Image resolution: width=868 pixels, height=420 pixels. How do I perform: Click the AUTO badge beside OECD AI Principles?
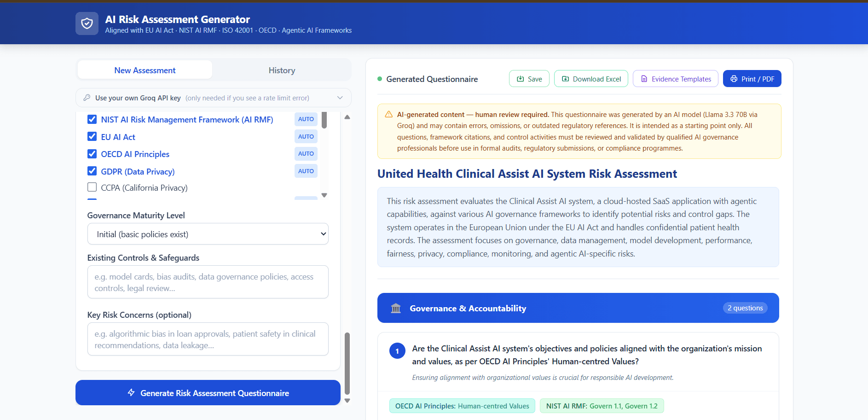click(x=306, y=153)
